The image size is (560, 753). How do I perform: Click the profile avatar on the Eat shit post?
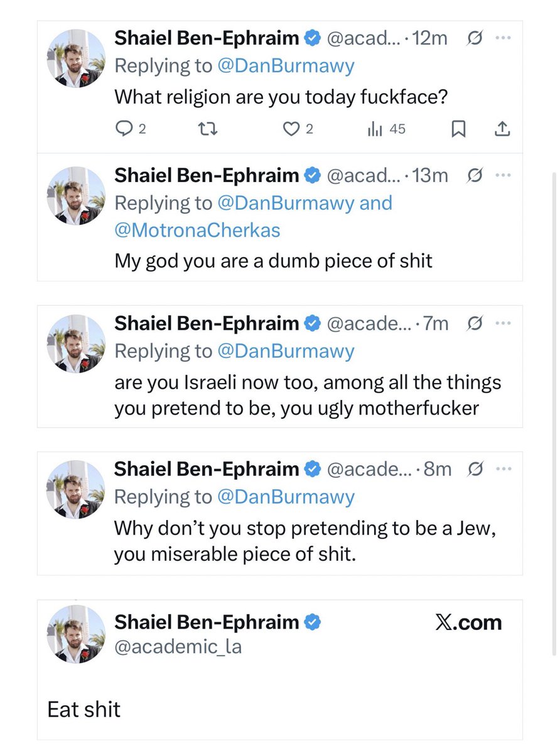coord(76,634)
